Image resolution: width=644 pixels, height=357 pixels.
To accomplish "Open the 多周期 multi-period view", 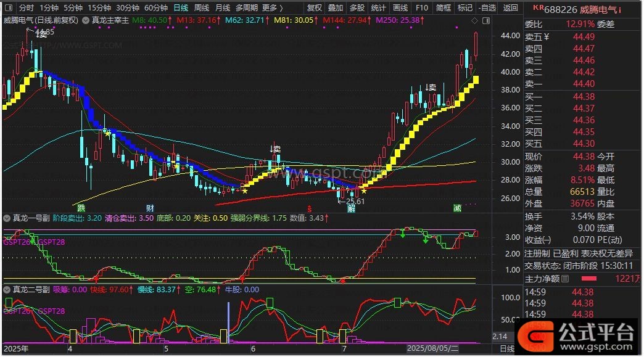I will tap(247, 8).
